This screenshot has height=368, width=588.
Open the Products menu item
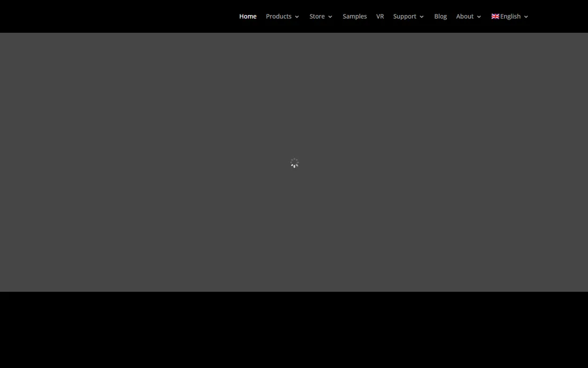tap(278, 17)
